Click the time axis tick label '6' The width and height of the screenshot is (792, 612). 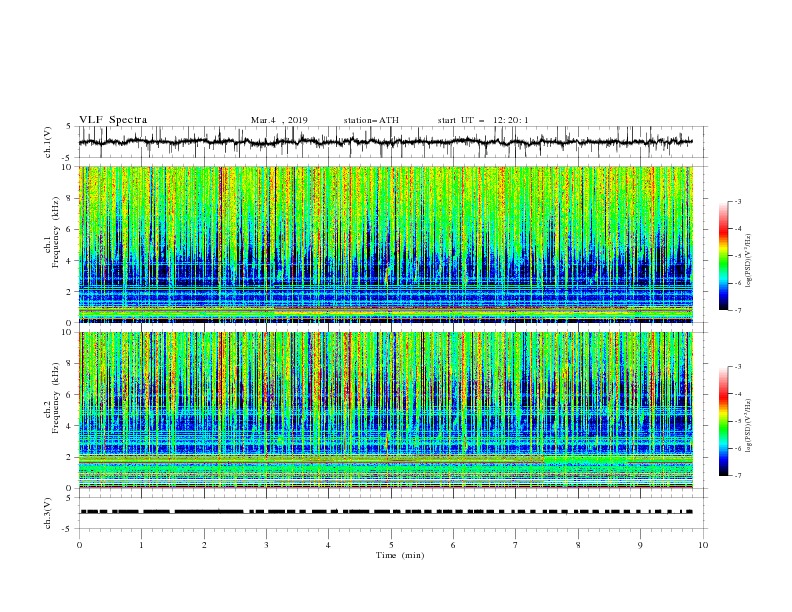pos(453,545)
